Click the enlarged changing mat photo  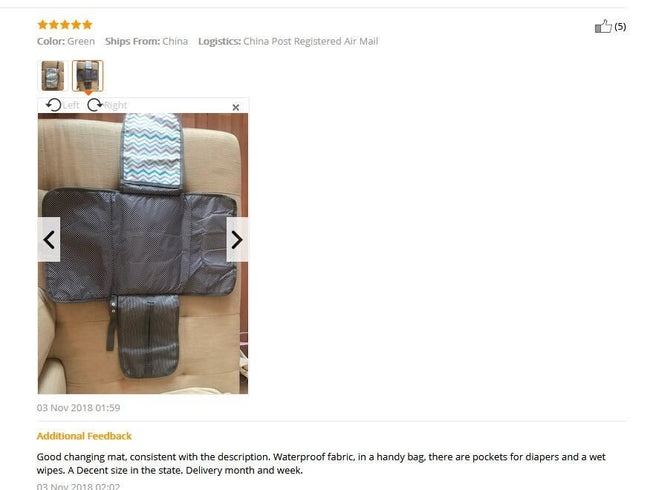tap(143, 253)
